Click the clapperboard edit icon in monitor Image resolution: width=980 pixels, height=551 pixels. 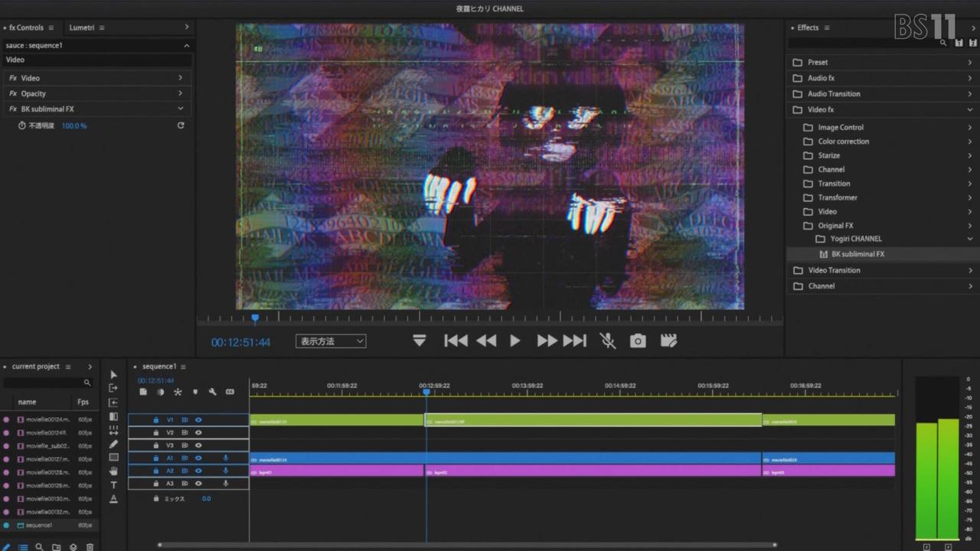(x=668, y=341)
